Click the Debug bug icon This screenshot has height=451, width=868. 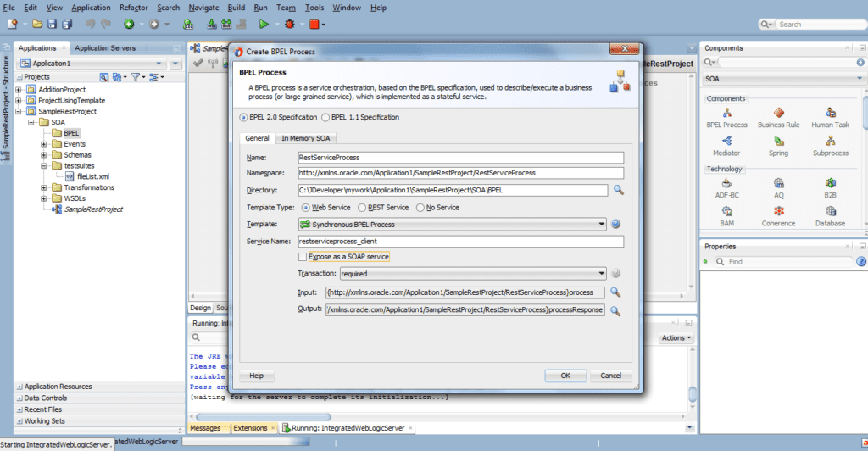(290, 24)
